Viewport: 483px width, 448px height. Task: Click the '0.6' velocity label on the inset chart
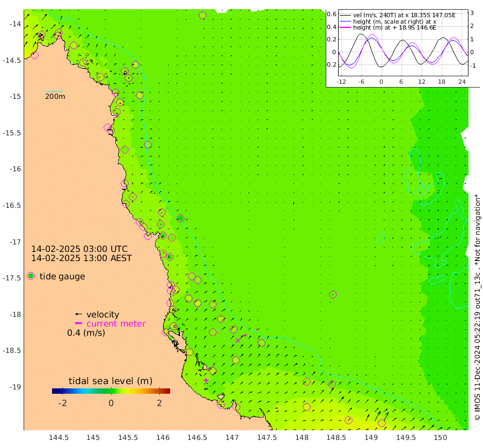click(x=332, y=14)
